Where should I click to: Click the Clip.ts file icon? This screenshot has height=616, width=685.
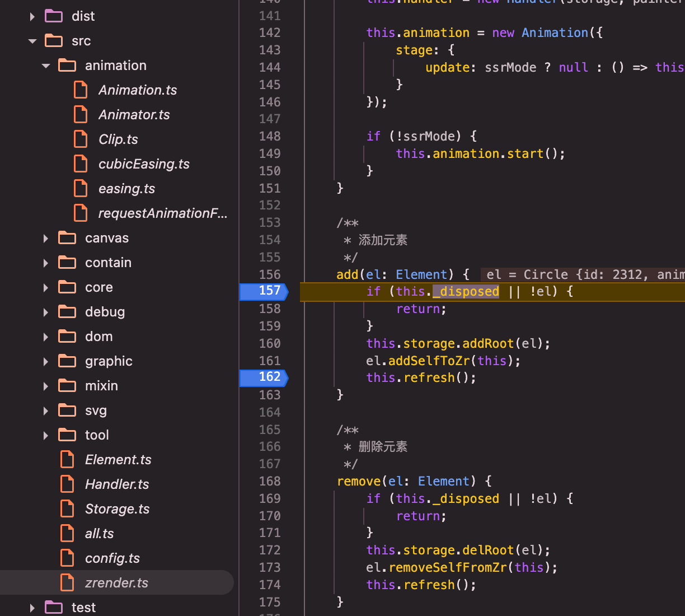(x=81, y=139)
